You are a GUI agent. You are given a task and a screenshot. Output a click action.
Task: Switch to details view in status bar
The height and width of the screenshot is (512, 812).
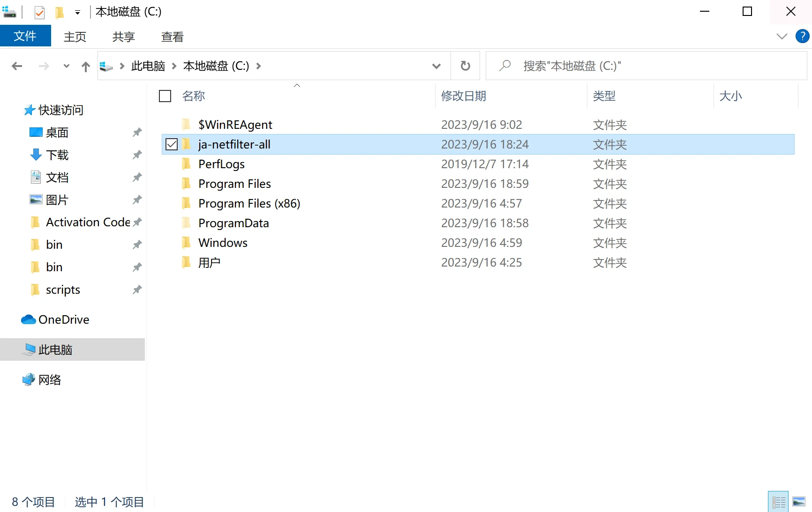click(x=778, y=502)
